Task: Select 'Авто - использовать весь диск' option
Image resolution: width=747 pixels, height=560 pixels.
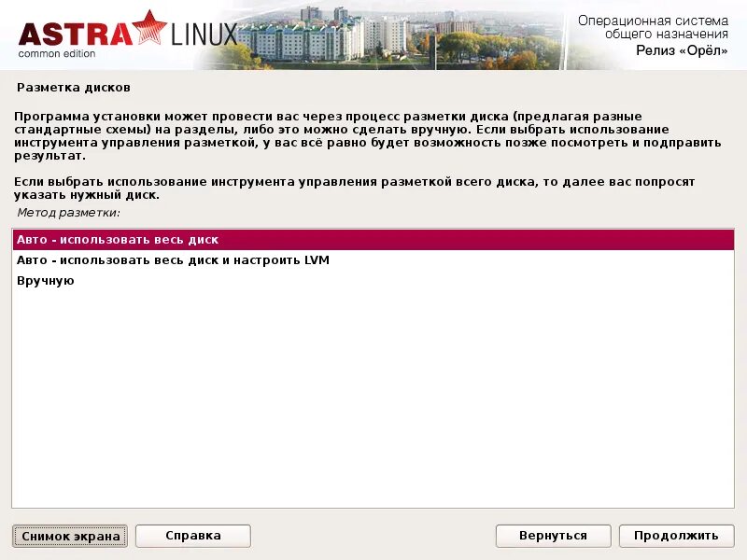Action: tap(373, 240)
